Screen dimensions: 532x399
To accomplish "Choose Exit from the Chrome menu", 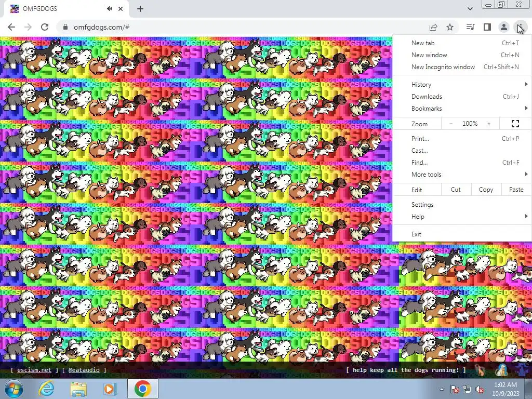I will click(462, 234).
